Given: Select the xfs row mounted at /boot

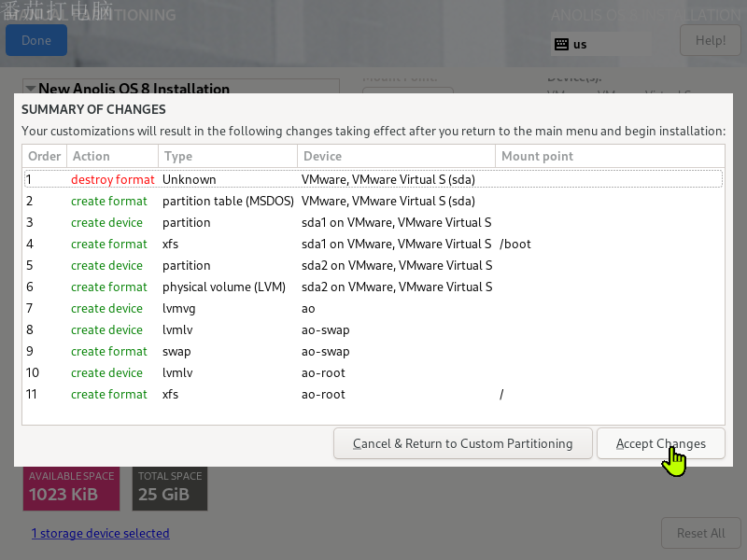Looking at the screenshot, I should 373,244.
